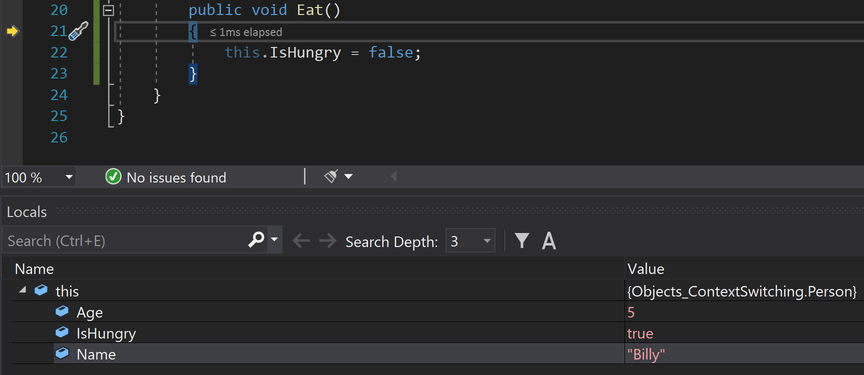The image size is (864, 375).
Task: Click the 'false' keyword on line 22
Action: (x=391, y=53)
